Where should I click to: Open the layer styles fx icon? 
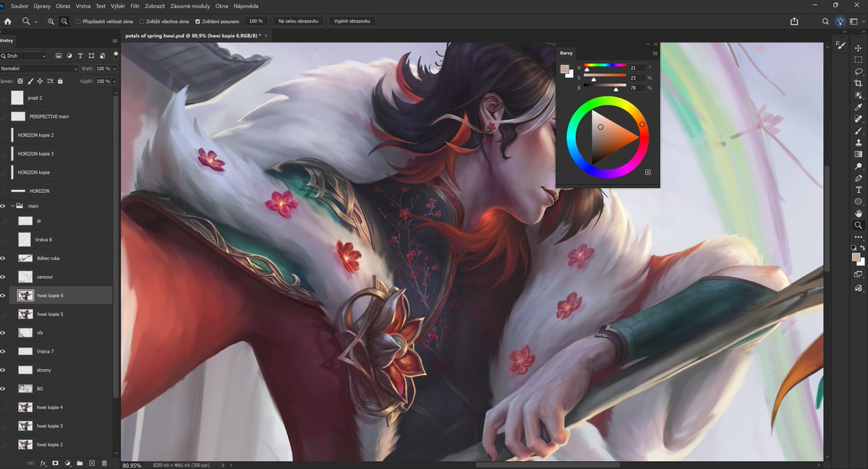[43, 462]
